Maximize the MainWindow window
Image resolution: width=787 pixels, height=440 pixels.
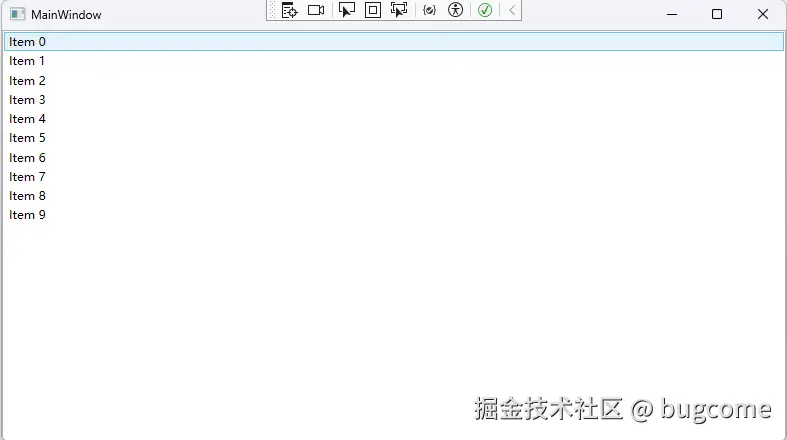point(717,14)
